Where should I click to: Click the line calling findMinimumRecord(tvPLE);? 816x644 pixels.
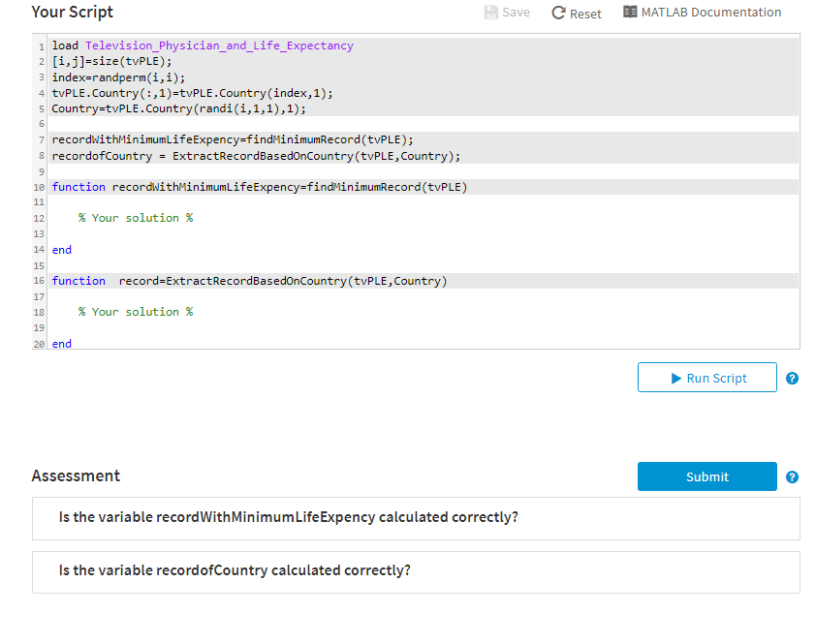232,139
